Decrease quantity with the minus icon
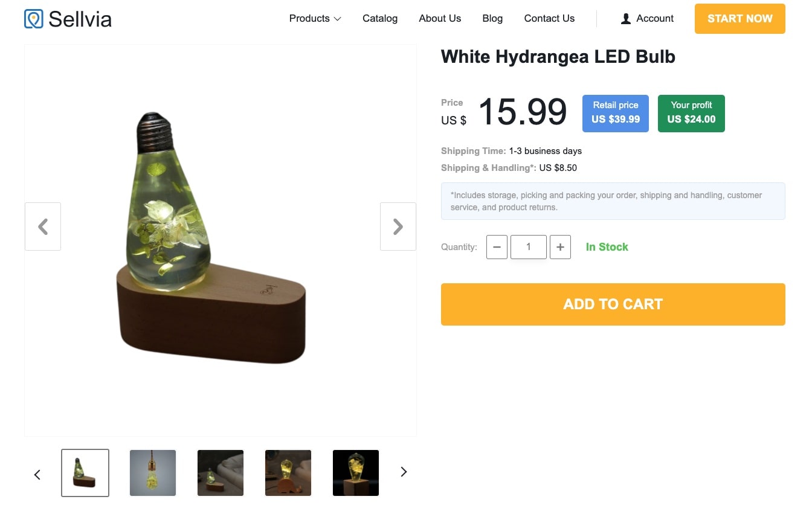This screenshot has width=812, height=511. click(x=497, y=247)
